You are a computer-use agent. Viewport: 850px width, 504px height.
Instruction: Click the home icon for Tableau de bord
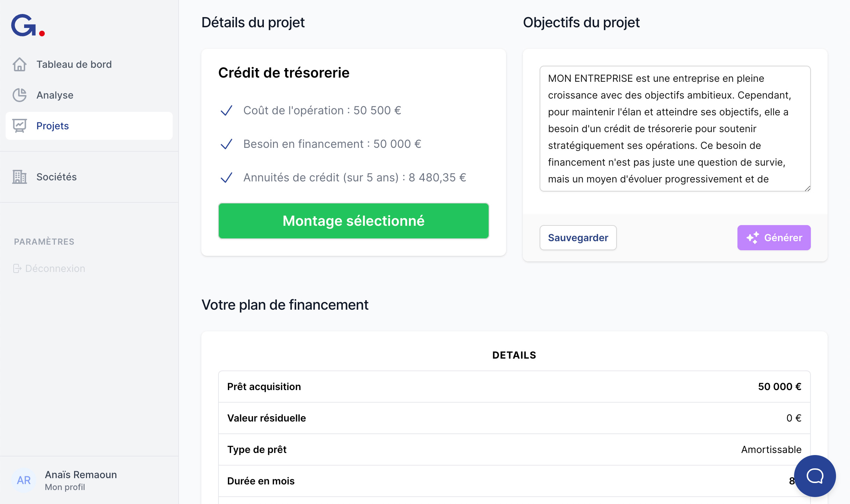(20, 64)
